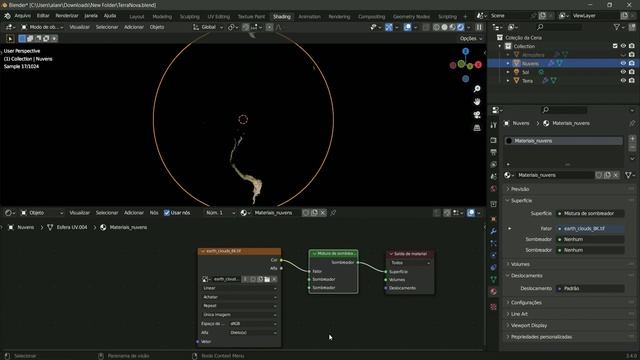Select solid viewport shading mode

click(x=444, y=27)
